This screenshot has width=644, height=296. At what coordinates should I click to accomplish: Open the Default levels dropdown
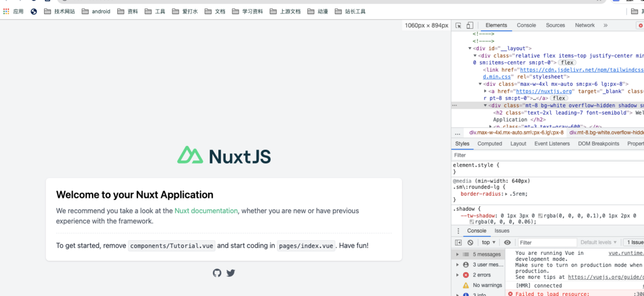click(x=598, y=243)
